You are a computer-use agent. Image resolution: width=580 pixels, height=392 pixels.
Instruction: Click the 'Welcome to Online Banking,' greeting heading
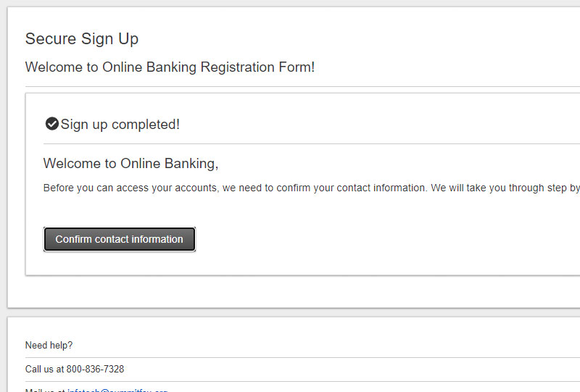[x=131, y=164]
